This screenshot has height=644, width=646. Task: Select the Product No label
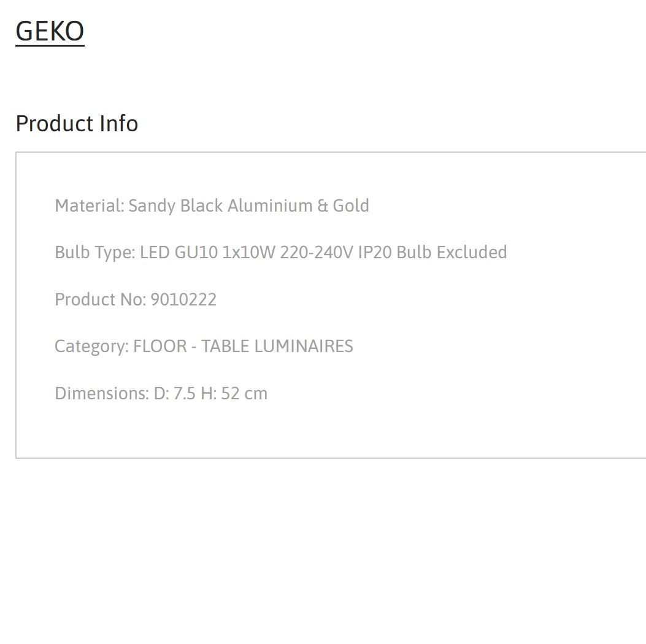point(101,299)
